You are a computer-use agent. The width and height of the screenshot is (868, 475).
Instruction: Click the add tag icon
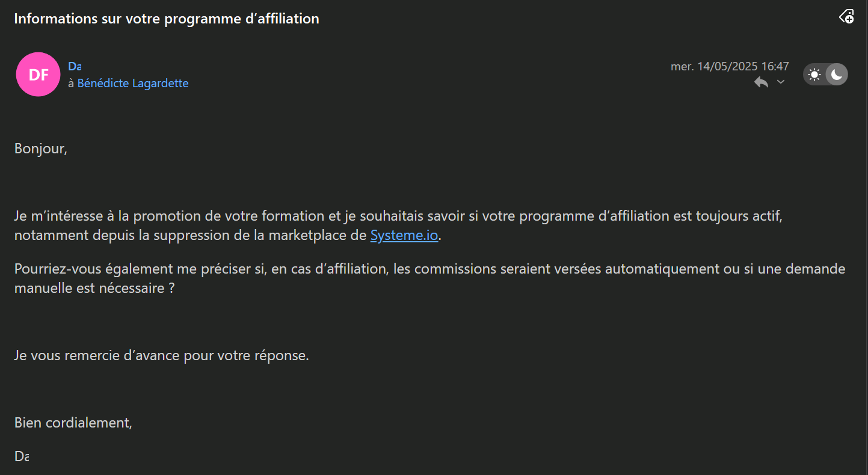point(846,17)
